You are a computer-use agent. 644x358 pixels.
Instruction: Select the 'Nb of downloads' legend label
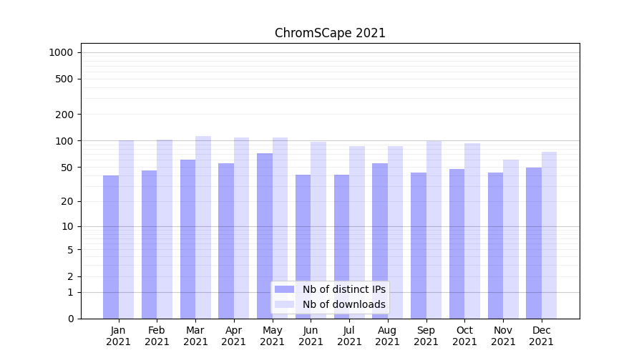[343, 304]
